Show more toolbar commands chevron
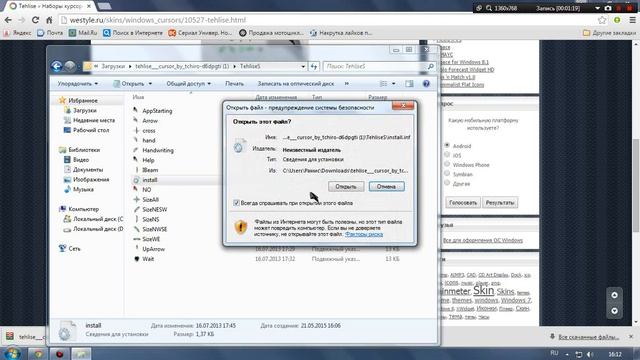Image resolution: width=640 pixels, height=360 pixels. (x=347, y=84)
